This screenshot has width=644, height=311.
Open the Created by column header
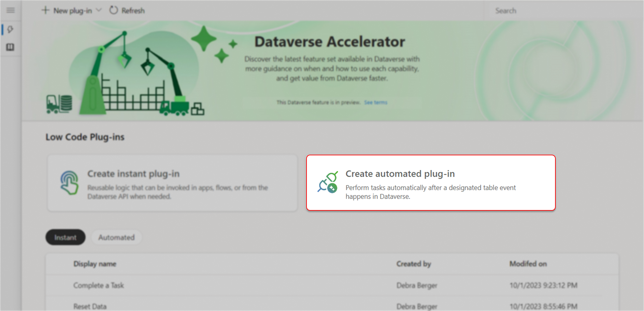click(413, 264)
